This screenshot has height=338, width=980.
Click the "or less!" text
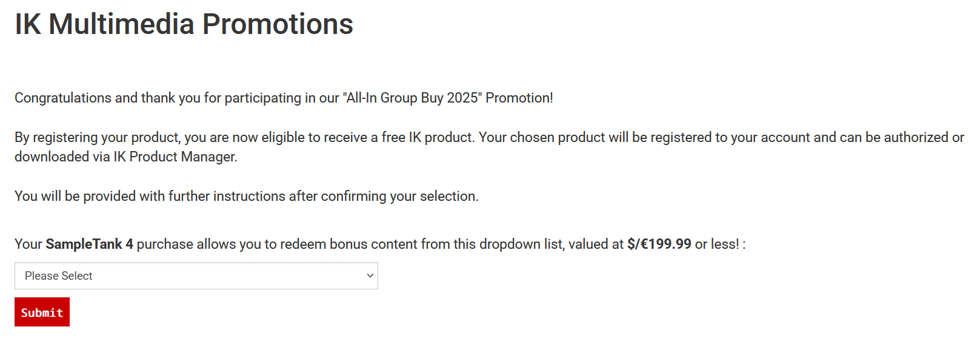(717, 245)
